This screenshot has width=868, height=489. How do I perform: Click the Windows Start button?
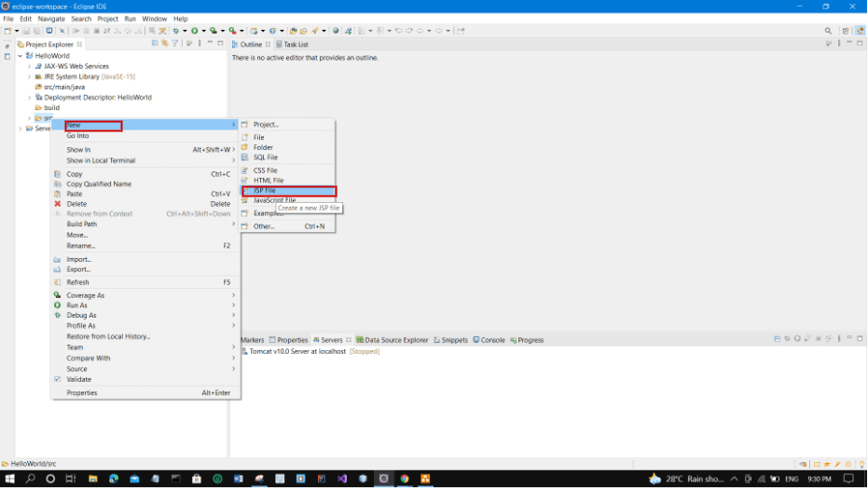pos(9,479)
